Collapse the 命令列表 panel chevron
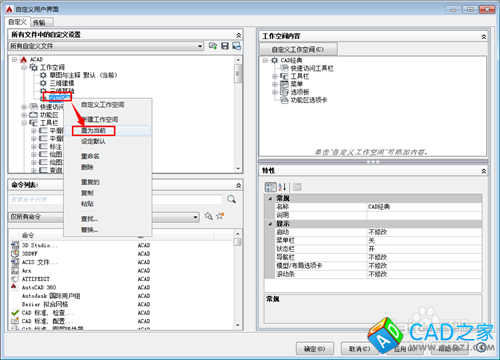Screen dimensions: 500x360 click(238, 185)
